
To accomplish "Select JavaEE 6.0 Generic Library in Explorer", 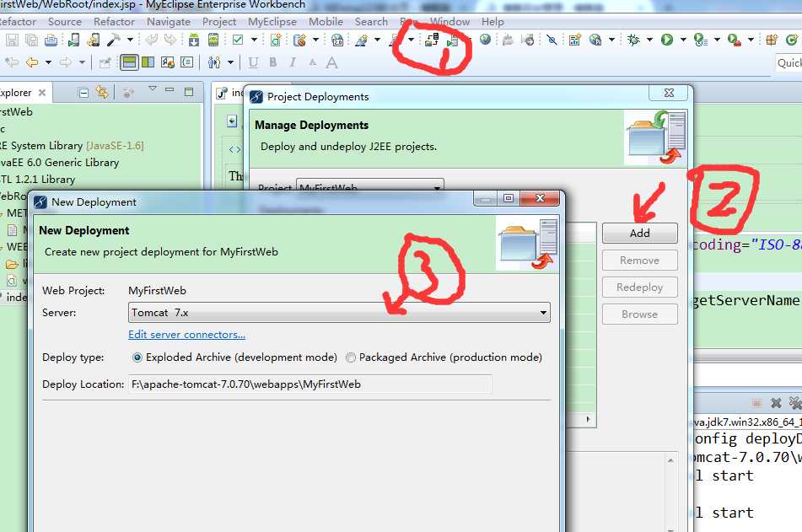I will pyautogui.click(x=59, y=163).
